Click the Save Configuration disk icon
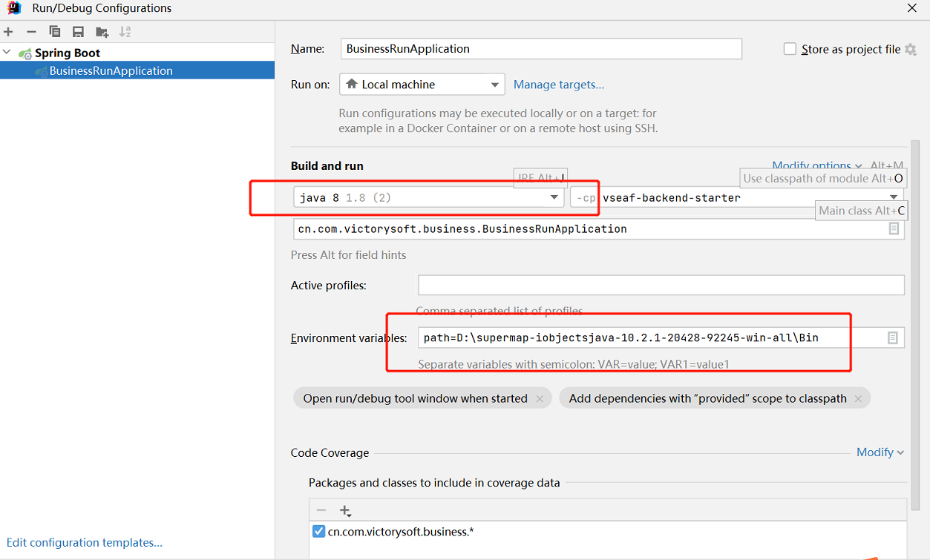 click(x=78, y=32)
